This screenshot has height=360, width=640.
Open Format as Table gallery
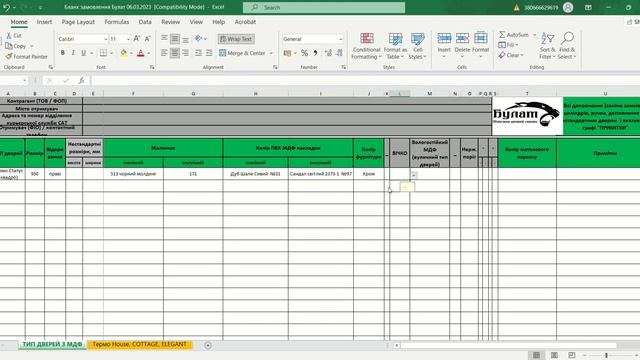pyautogui.click(x=395, y=46)
